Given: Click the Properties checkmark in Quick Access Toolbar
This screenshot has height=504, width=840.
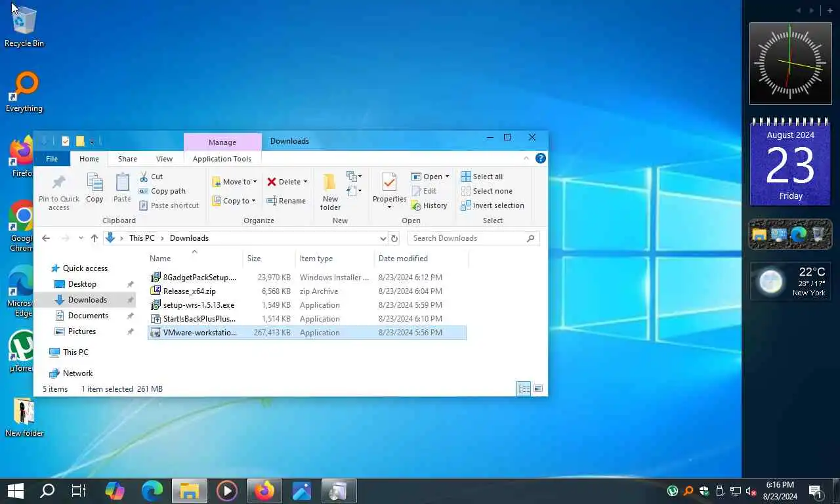Looking at the screenshot, I should [x=66, y=141].
